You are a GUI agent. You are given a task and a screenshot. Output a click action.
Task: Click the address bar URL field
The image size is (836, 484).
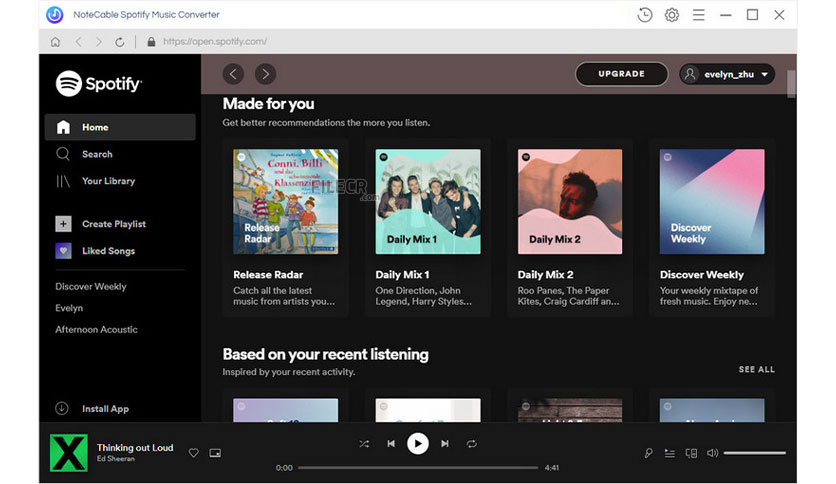pyautogui.click(x=214, y=42)
